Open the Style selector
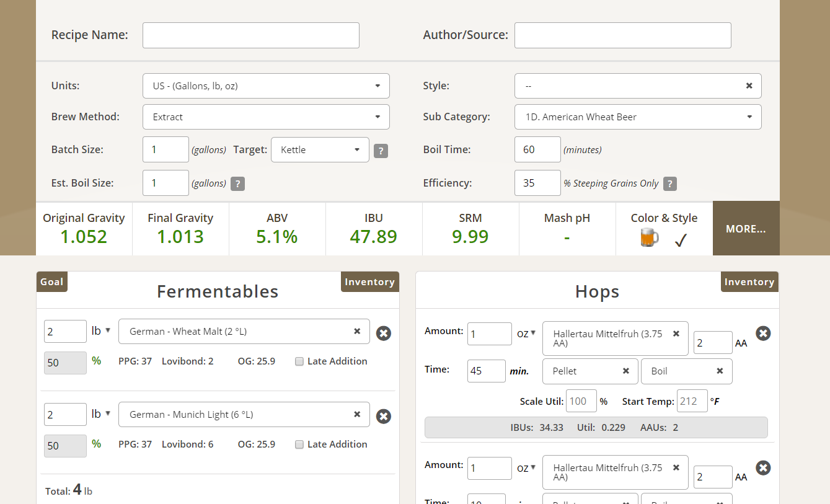 (638, 86)
